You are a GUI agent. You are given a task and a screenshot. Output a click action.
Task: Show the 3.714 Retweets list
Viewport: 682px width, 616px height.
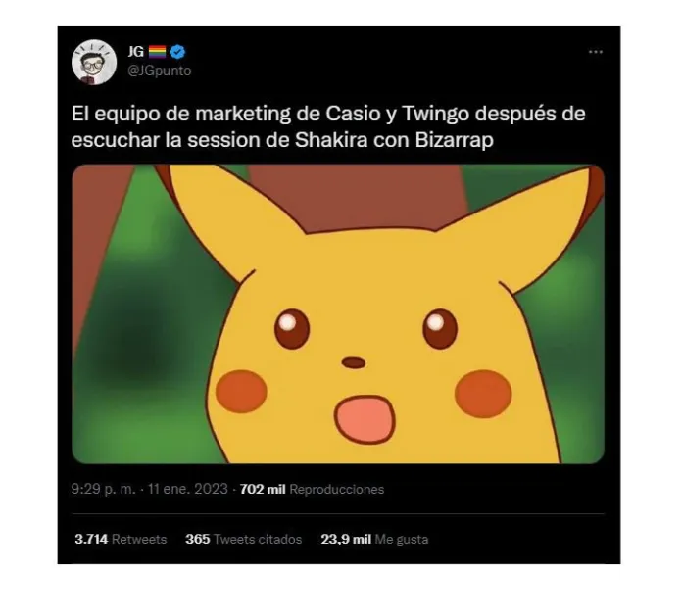121,539
